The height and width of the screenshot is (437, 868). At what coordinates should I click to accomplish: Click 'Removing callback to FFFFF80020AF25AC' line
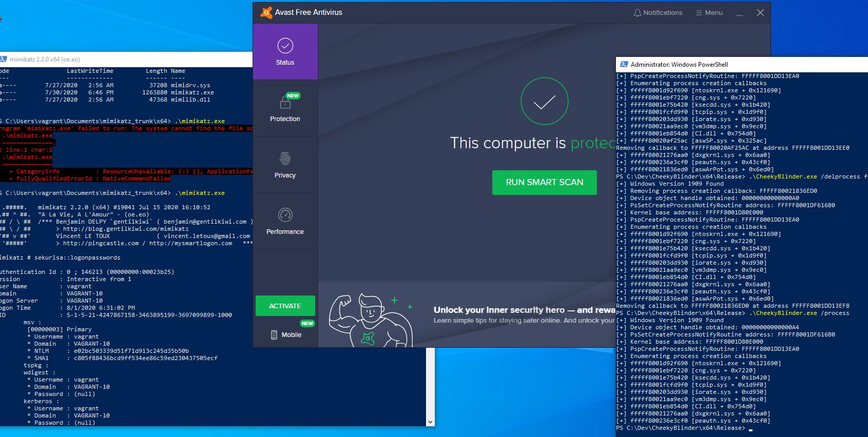[732, 148]
